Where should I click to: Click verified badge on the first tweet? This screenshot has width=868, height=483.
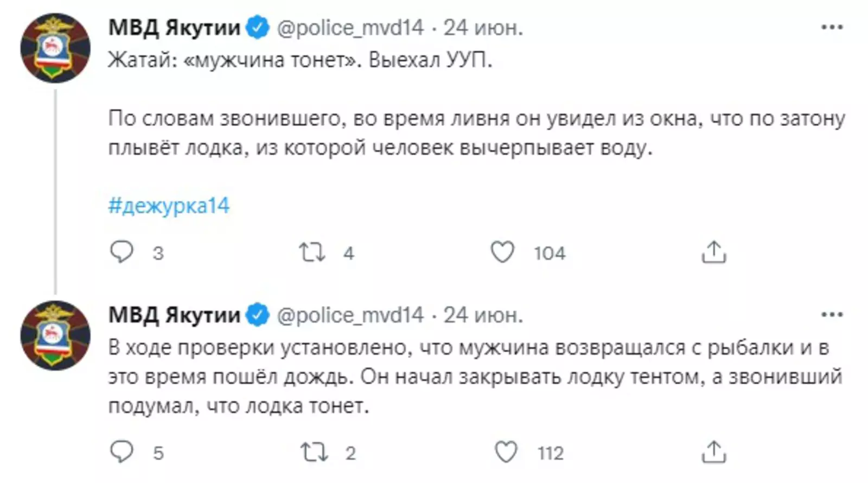[258, 28]
